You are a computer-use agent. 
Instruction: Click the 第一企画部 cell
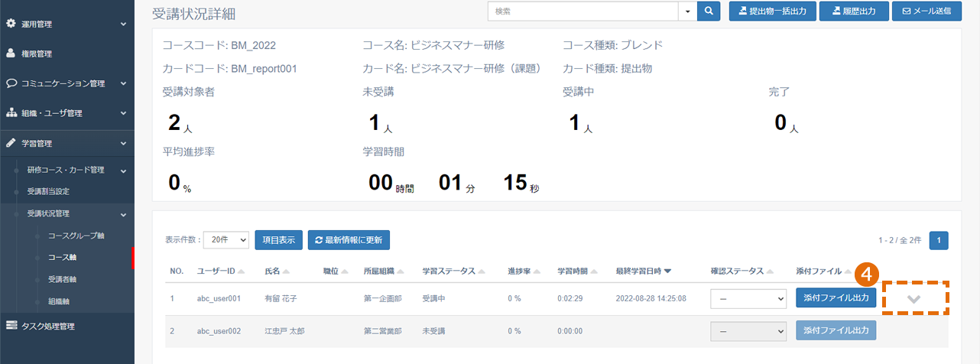(383, 298)
